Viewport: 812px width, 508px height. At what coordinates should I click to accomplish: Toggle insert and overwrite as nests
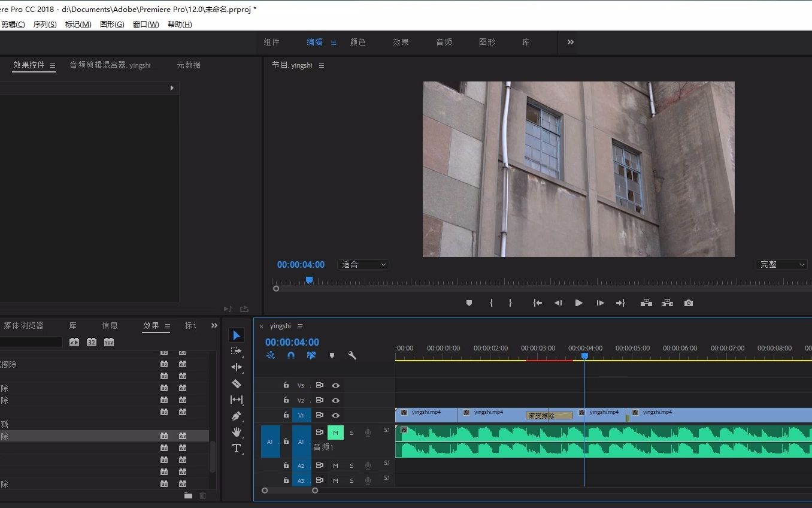pyautogui.click(x=271, y=355)
